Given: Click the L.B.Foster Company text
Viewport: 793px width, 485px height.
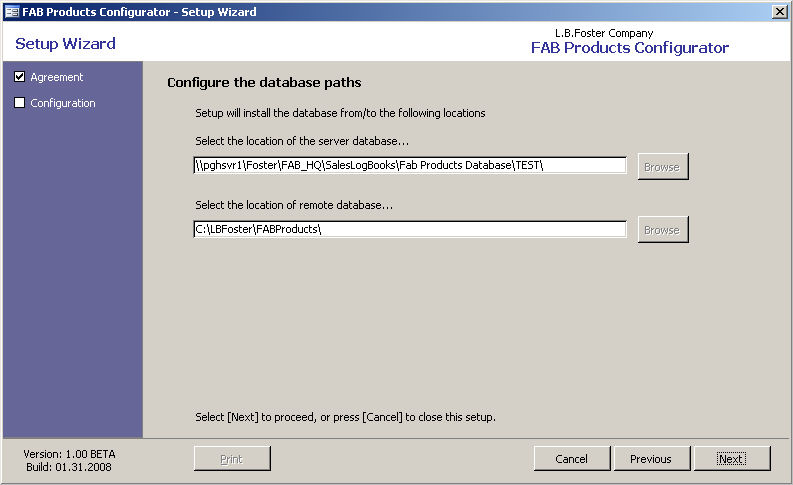Looking at the screenshot, I should pos(604,33).
